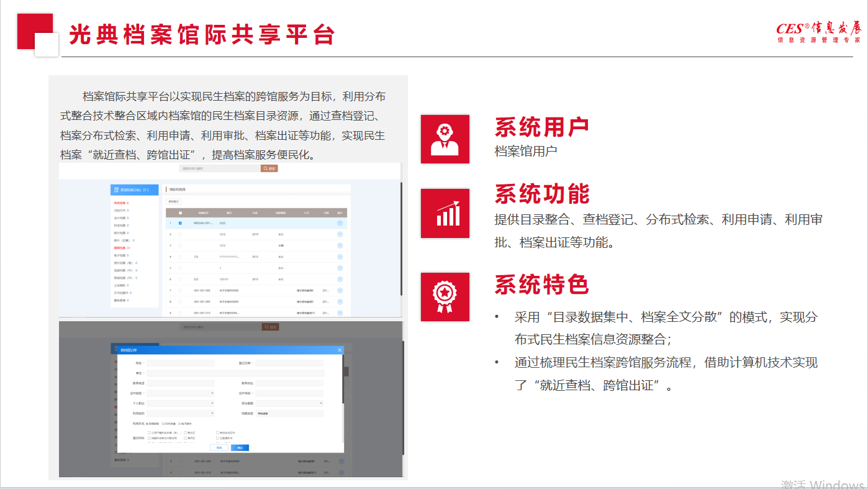Screen dimensions: 868x489
Task: Open the 个人职业 dropdown
Action: 181,403
